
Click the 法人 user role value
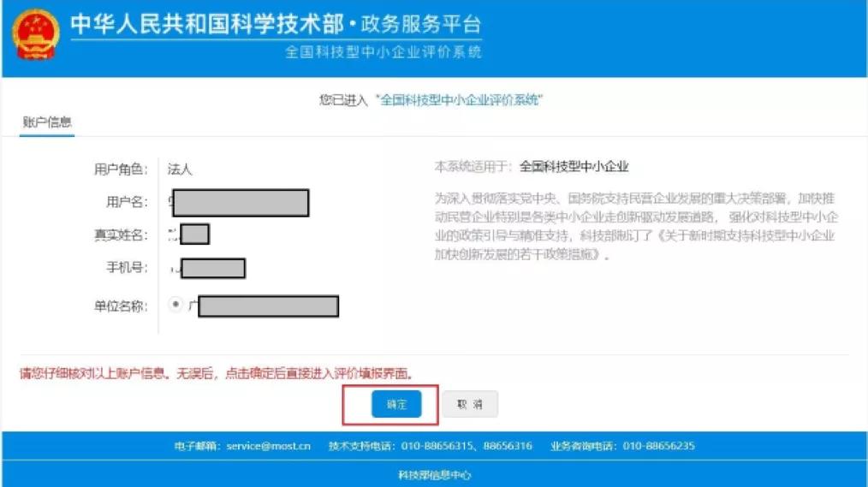[x=180, y=169]
